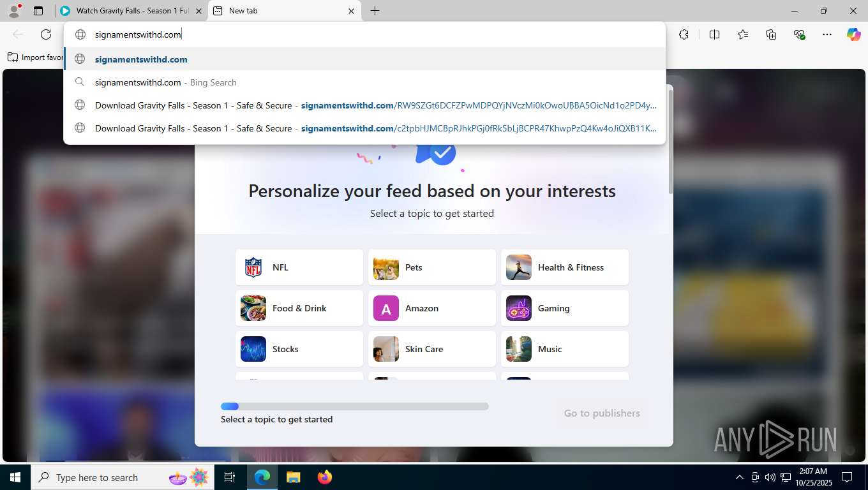
Task: Open the notification center icon
Action: (847, 477)
